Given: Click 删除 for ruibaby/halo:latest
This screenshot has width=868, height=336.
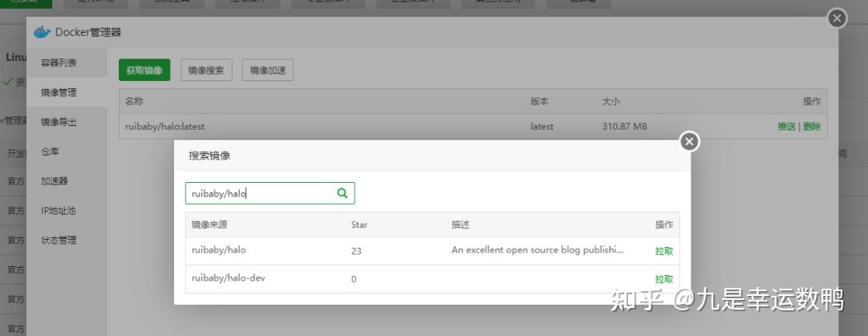Looking at the screenshot, I should click(x=812, y=126).
